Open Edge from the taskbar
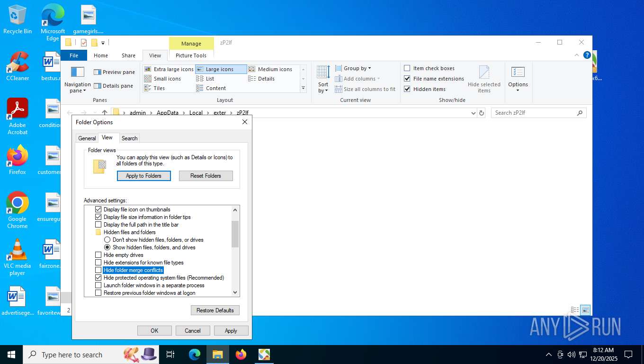This screenshot has width=644, height=364. pyautogui.click(x=195, y=355)
